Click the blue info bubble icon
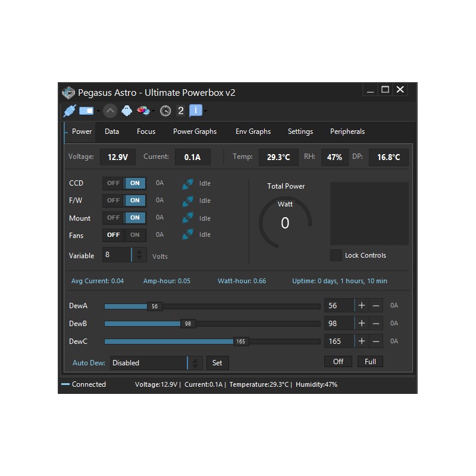Viewport: 476px width, 476px height. point(196,111)
